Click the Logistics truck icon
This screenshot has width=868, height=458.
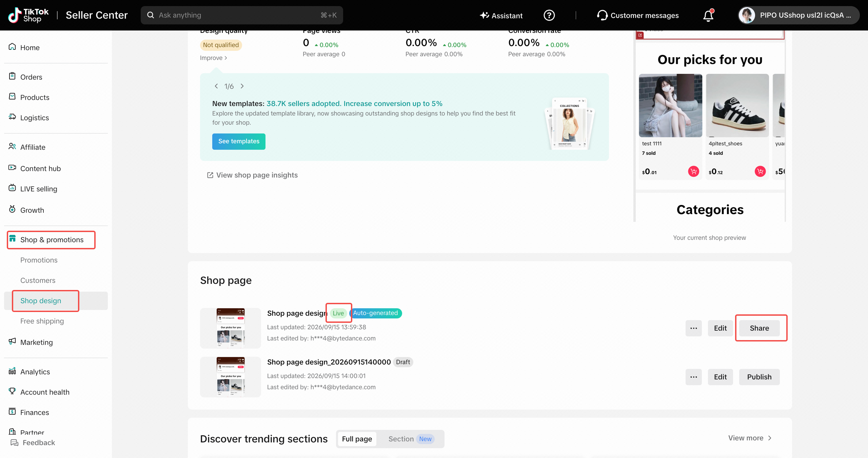tap(12, 117)
